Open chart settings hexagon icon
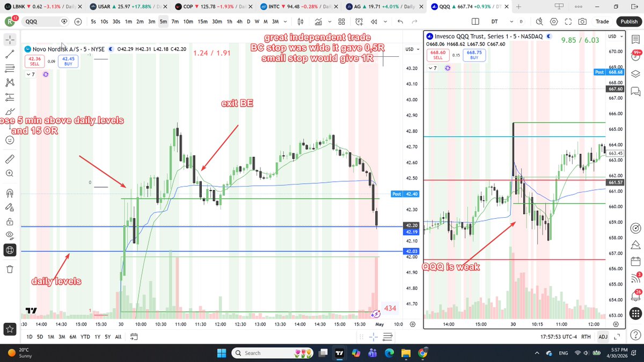644x362 pixels. click(x=553, y=22)
